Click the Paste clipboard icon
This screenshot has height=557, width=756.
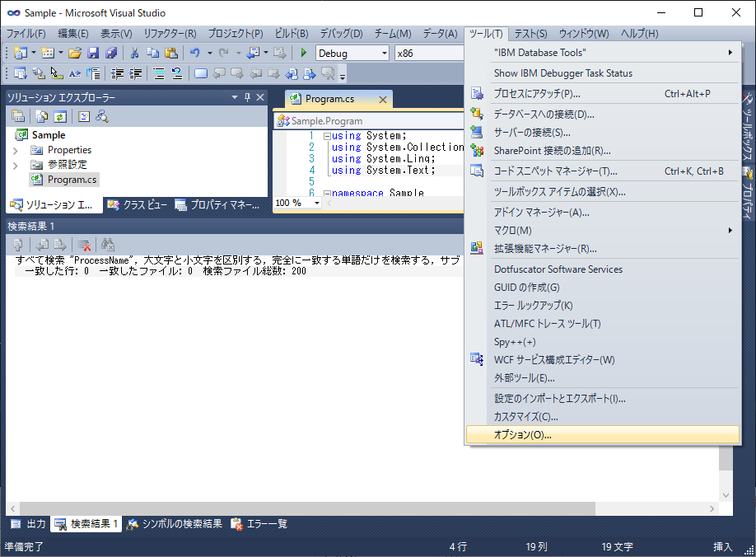tap(170, 53)
